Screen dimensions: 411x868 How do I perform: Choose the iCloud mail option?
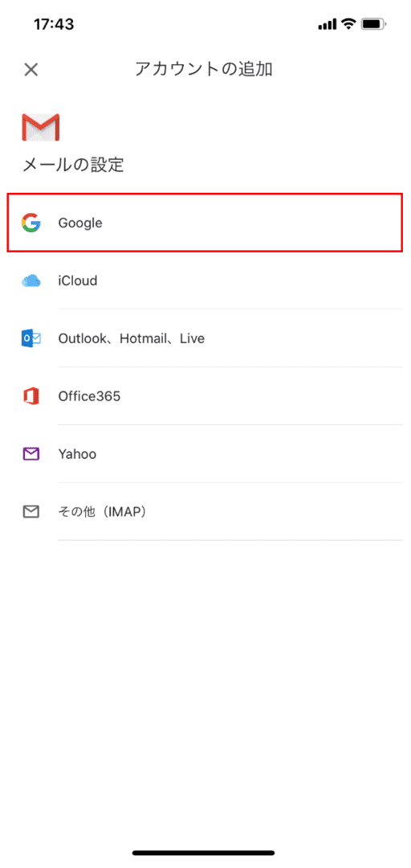tap(205, 280)
